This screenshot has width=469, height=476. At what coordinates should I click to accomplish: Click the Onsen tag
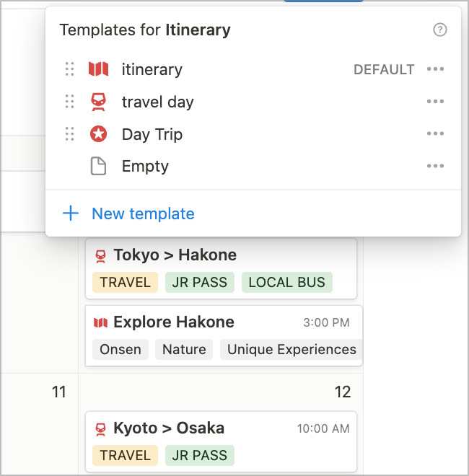click(x=120, y=349)
